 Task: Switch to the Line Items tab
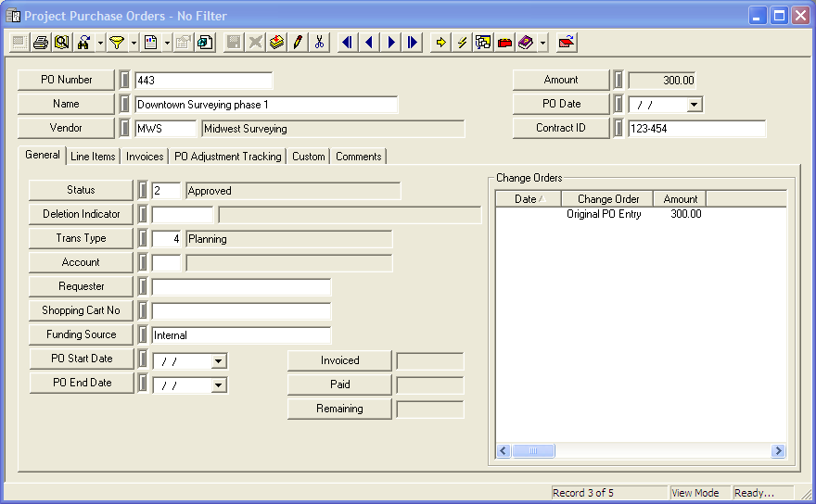click(x=93, y=157)
